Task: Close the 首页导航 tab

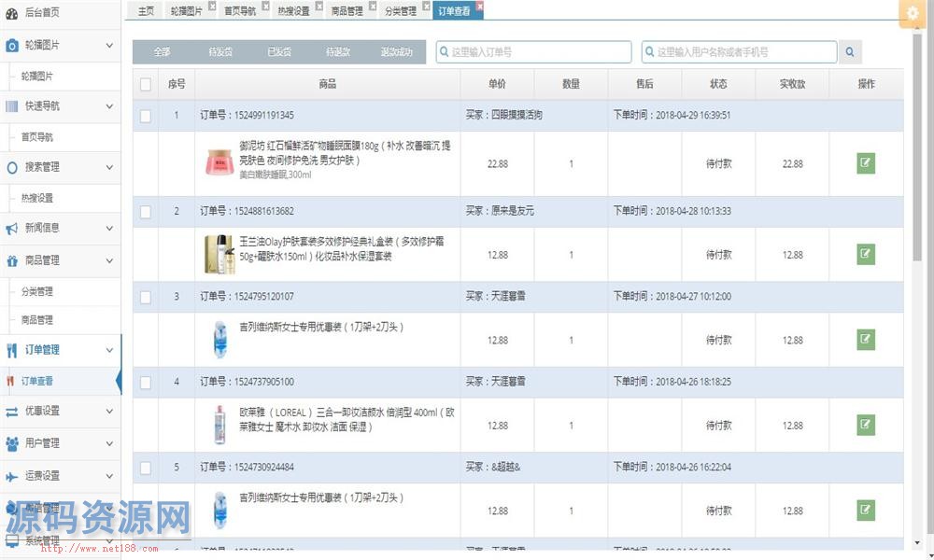Action: pyautogui.click(x=265, y=6)
